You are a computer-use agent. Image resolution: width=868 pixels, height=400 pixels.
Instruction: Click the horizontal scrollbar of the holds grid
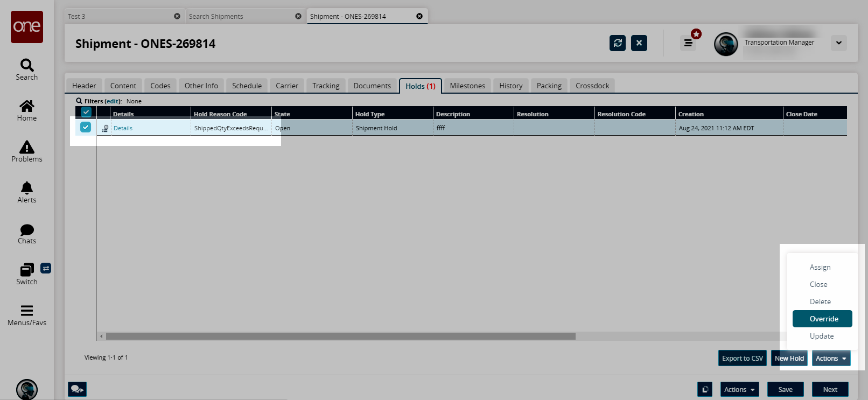[x=341, y=336]
